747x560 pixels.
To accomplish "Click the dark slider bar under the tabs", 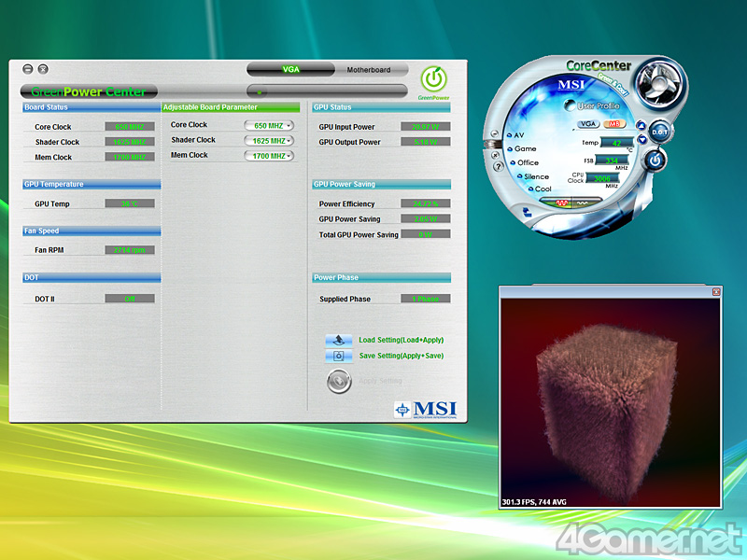I will [x=327, y=91].
